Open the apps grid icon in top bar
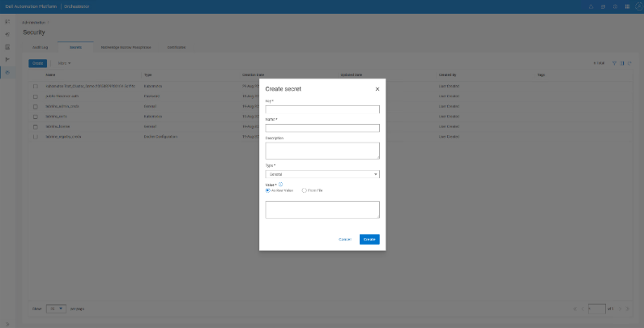 coord(627,6)
